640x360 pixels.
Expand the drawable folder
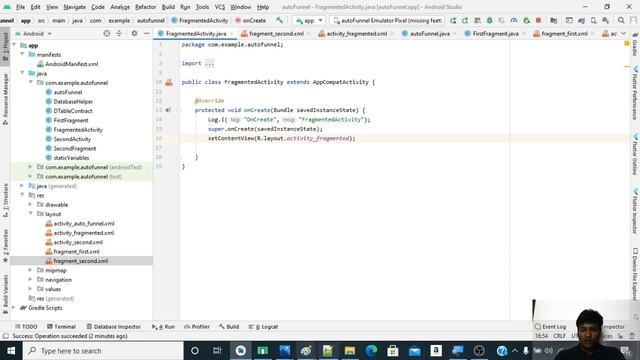tap(30, 204)
